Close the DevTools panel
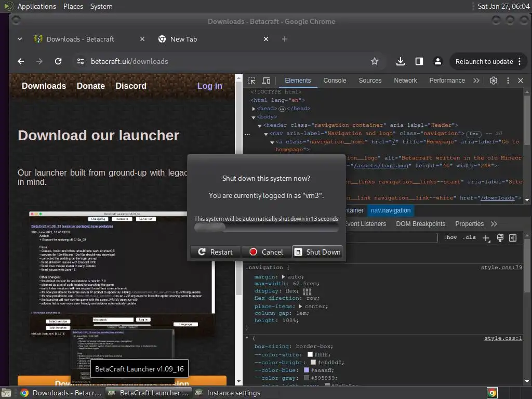 (x=521, y=81)
